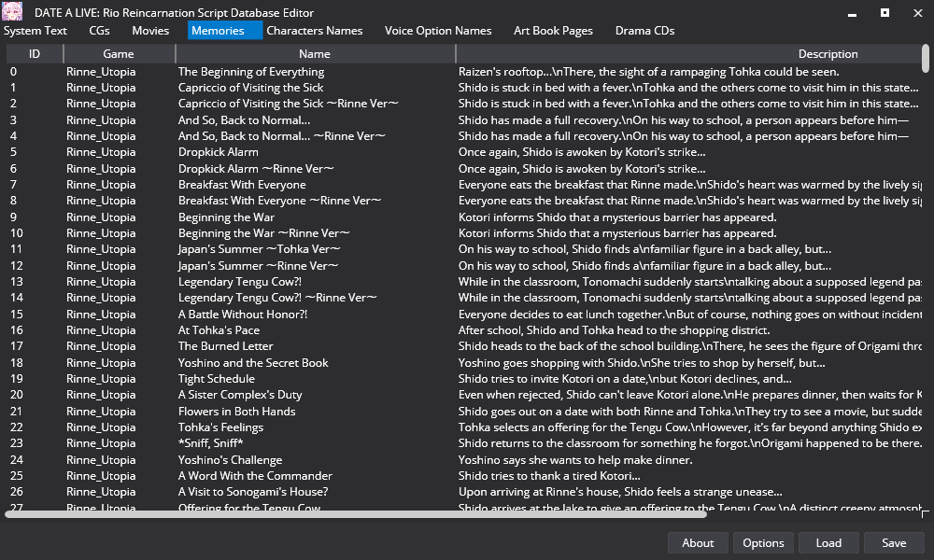The width and height of the screenshot is (934, 560).
Task: Click 'Breakfast With Everyone' in row 7
Action: [x=242, y=185]
